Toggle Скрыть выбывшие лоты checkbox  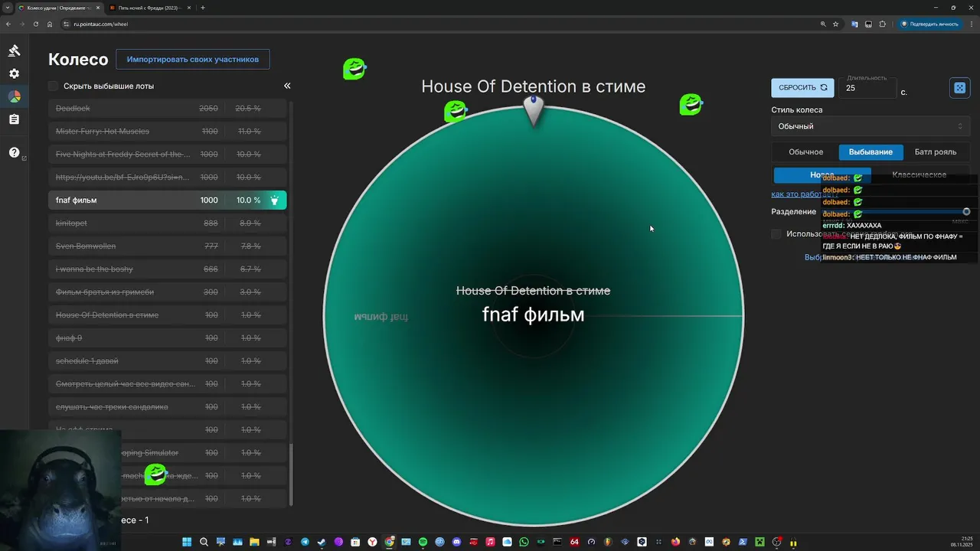[x=53, y=86]
